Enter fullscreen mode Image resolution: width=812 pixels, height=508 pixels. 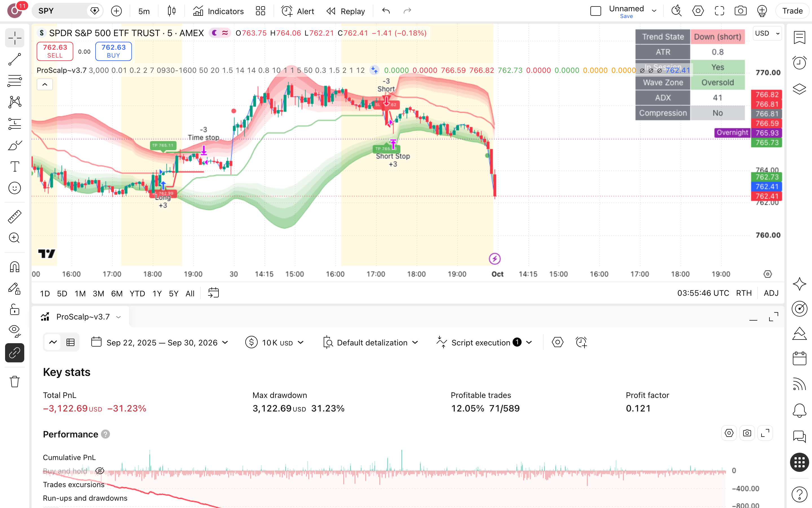click(720, 11)
